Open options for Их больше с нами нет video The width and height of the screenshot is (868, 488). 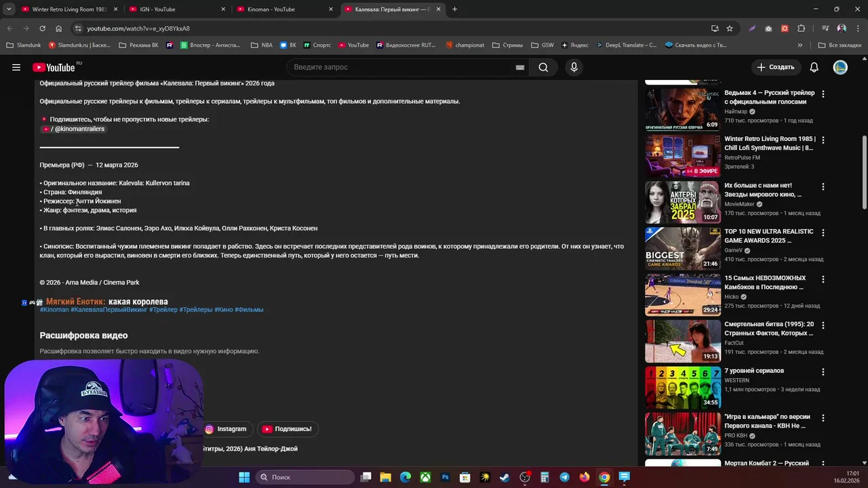coord(823,186)
